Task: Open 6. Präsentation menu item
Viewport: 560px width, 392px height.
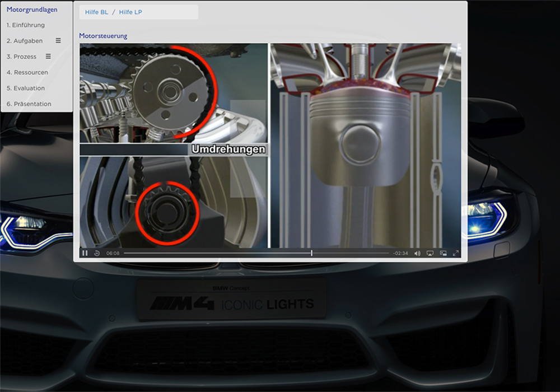Action: click(29, 104)
